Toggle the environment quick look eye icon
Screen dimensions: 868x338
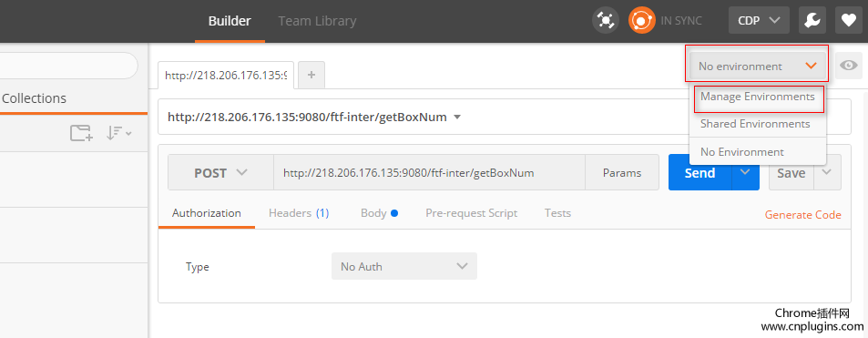(848, 66)
